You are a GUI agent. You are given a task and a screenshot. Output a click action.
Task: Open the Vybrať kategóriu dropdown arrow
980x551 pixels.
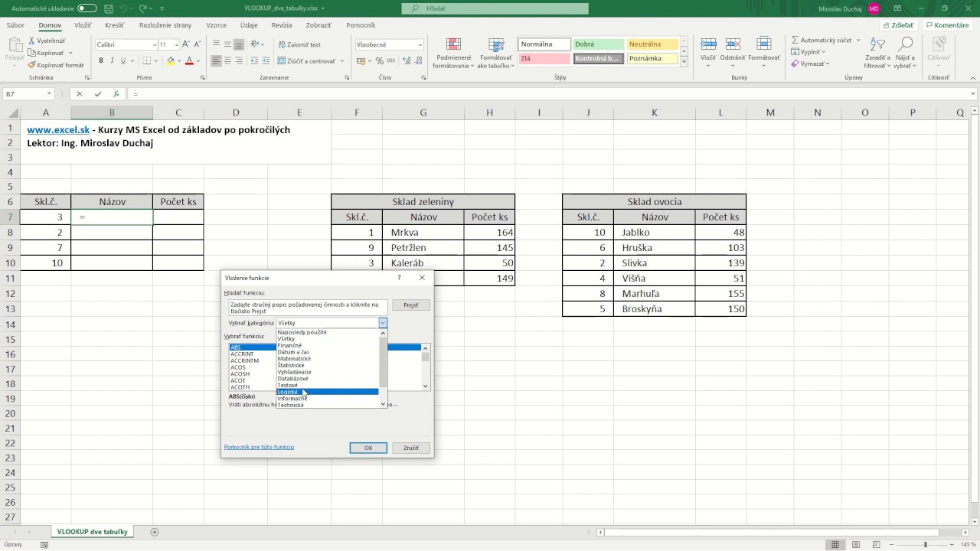point(383,323)
